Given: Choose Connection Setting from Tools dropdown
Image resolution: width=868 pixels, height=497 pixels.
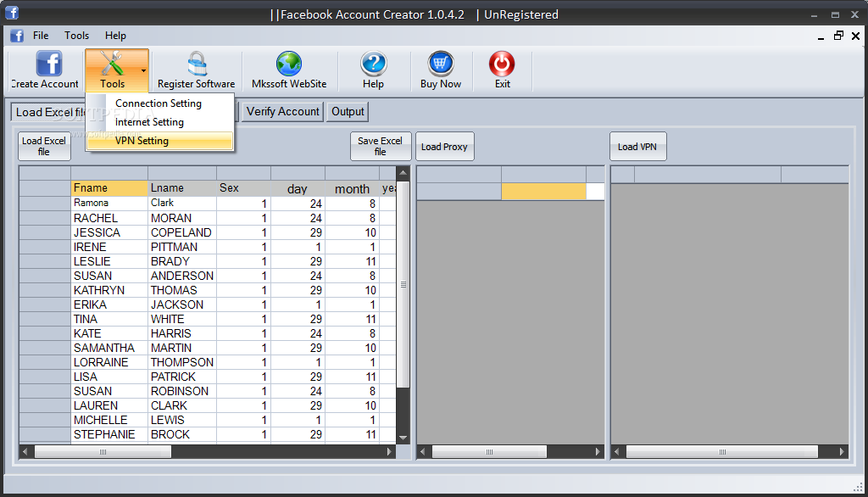Looking at the screenshot, I should tap(159, 103).
